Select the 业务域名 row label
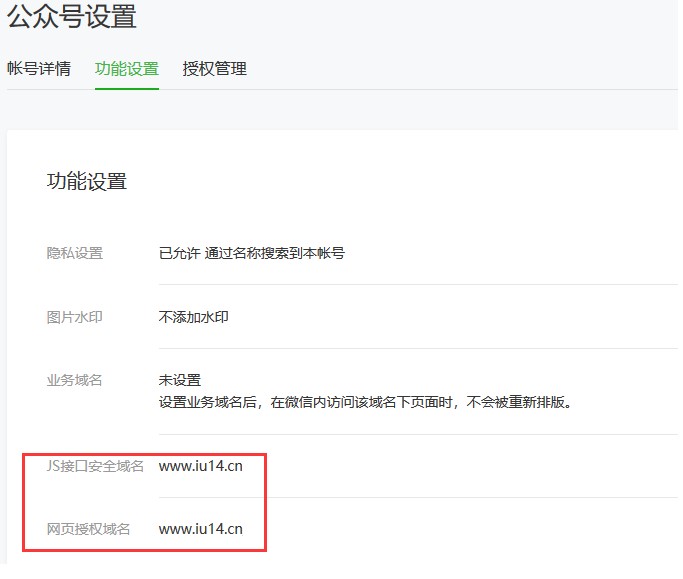The width and height of the screenshot is (683, 579). coord(75,380)
